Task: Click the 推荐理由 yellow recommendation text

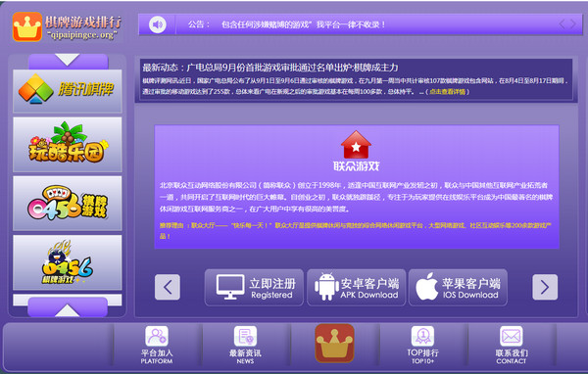Action: 356,230
